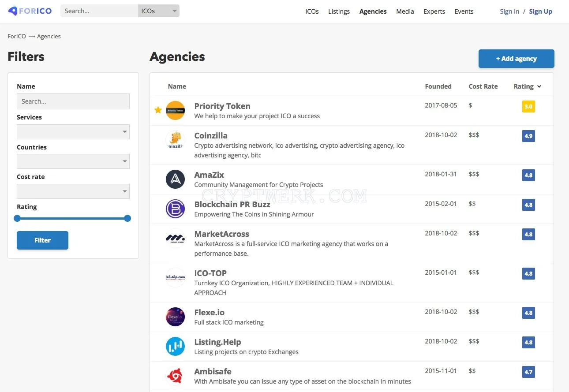Follow the ForICO breadcrumb link
Image resolution: width=569 pixels, height=392 pixels.
tap(17, 37)
